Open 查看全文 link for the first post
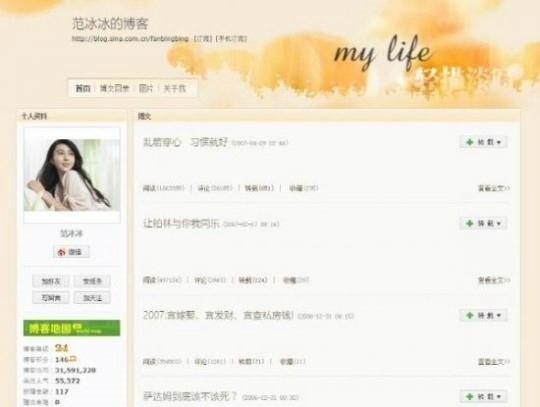The height and width of the screenshot is (407, 540). coord(494,188)
